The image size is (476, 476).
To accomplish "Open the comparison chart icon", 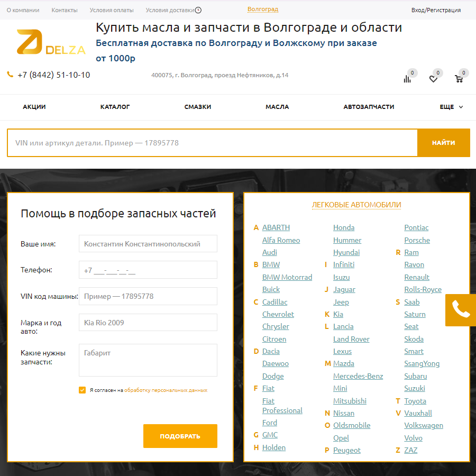I will tap(407, 79).
